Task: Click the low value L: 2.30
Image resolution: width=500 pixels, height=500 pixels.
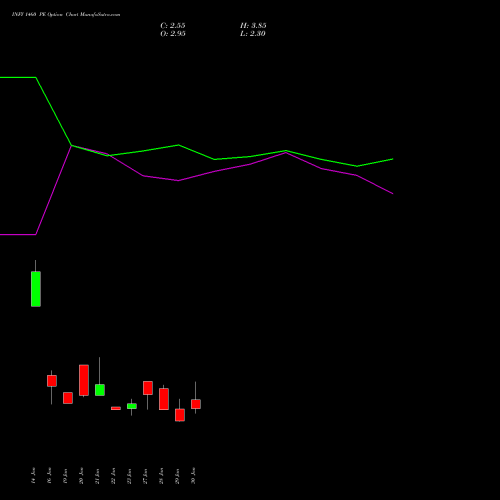Action: [253, 34]
